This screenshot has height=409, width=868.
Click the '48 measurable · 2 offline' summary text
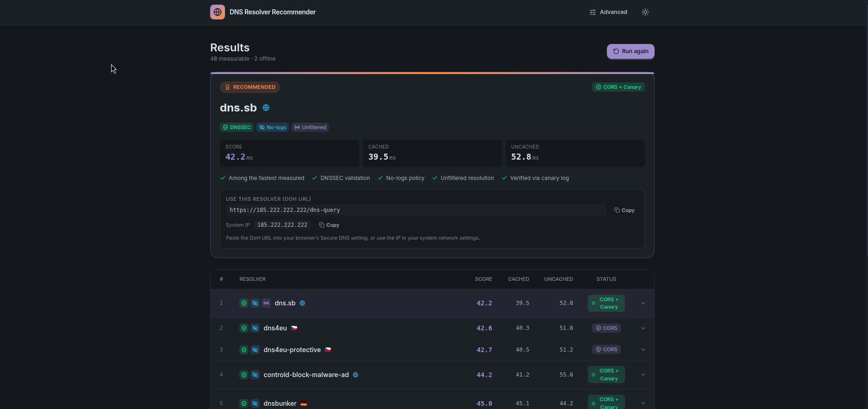(243, 59)
